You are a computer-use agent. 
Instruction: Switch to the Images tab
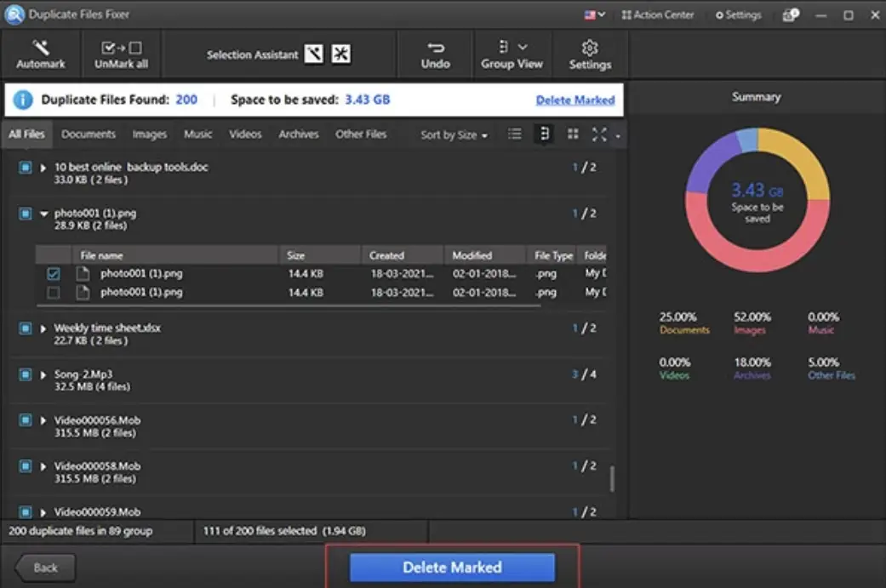point(149,134)
